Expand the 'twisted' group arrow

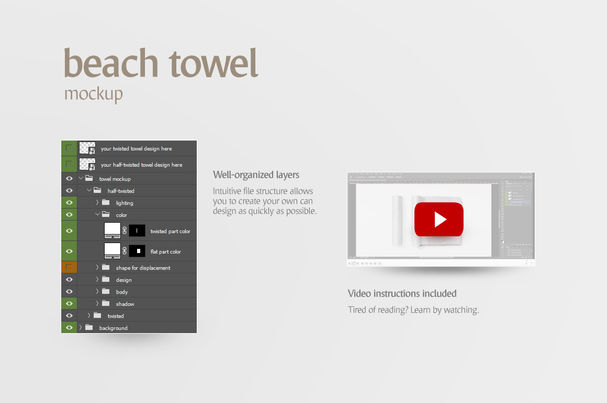tap(89, 316)
